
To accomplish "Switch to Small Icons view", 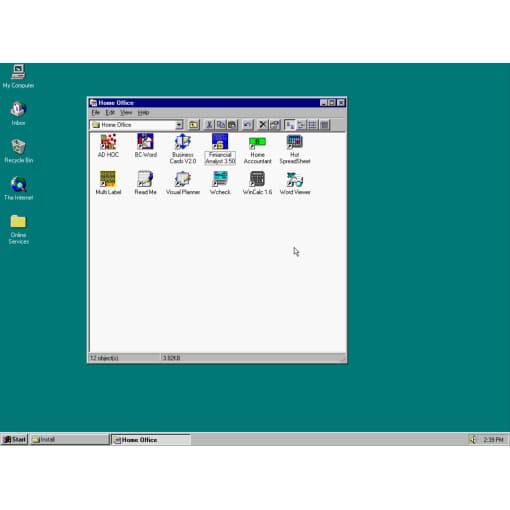I will (301, 125).
